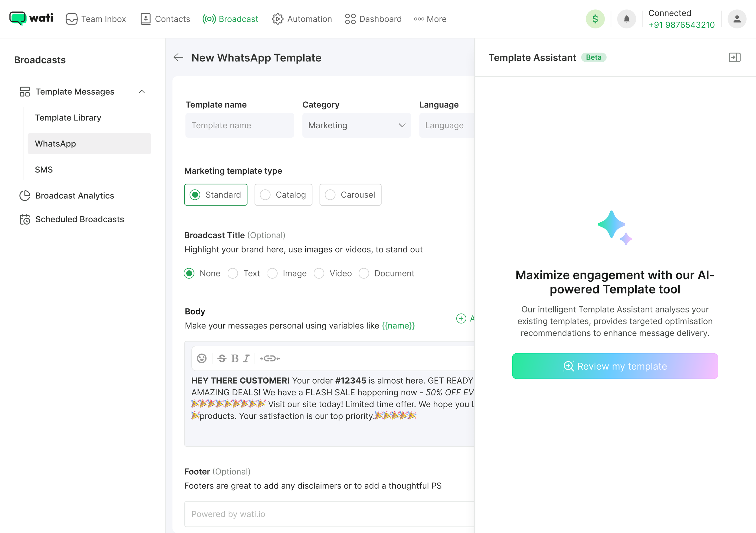The image size is (756, 533).
Task: Open the Language dropdown field
Action: pyautogui.click(x=446, y=125)
